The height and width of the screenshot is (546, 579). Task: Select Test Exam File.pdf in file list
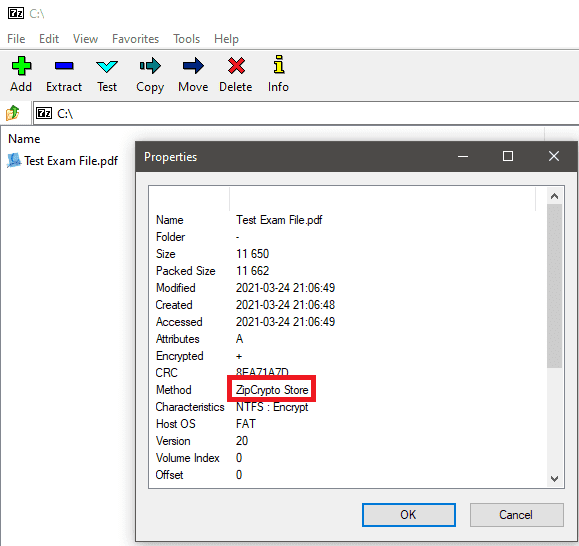71,161
